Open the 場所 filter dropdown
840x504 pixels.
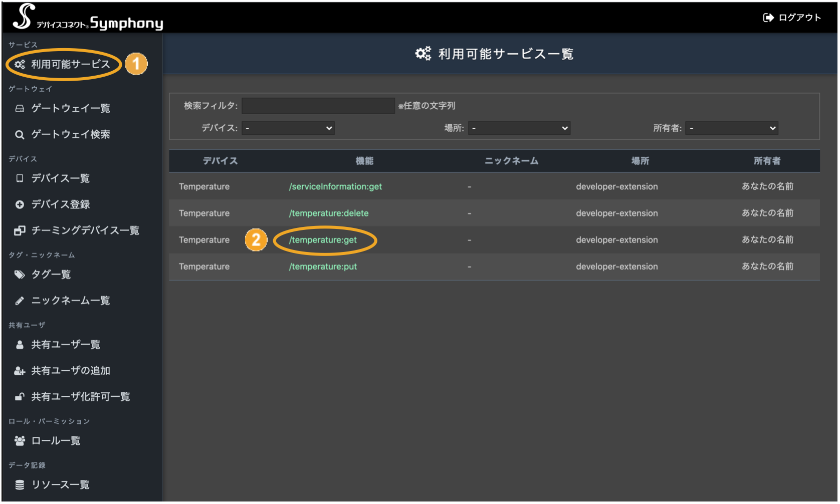coord(519,128)
